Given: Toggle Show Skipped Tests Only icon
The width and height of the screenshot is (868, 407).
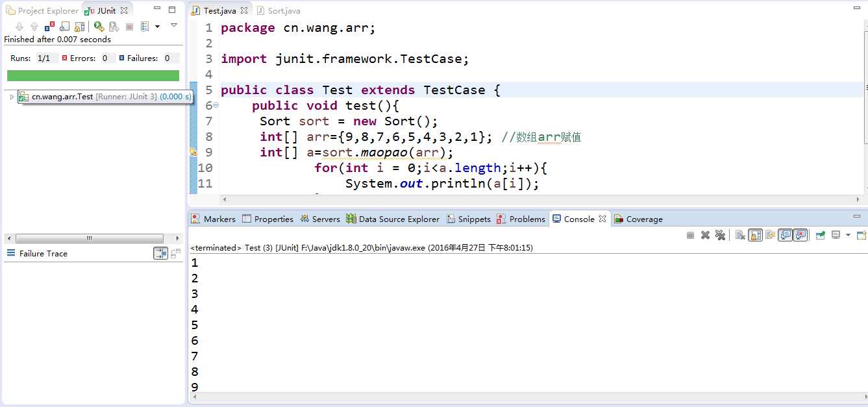Looking at the screenshot, I should pos(65,27).
